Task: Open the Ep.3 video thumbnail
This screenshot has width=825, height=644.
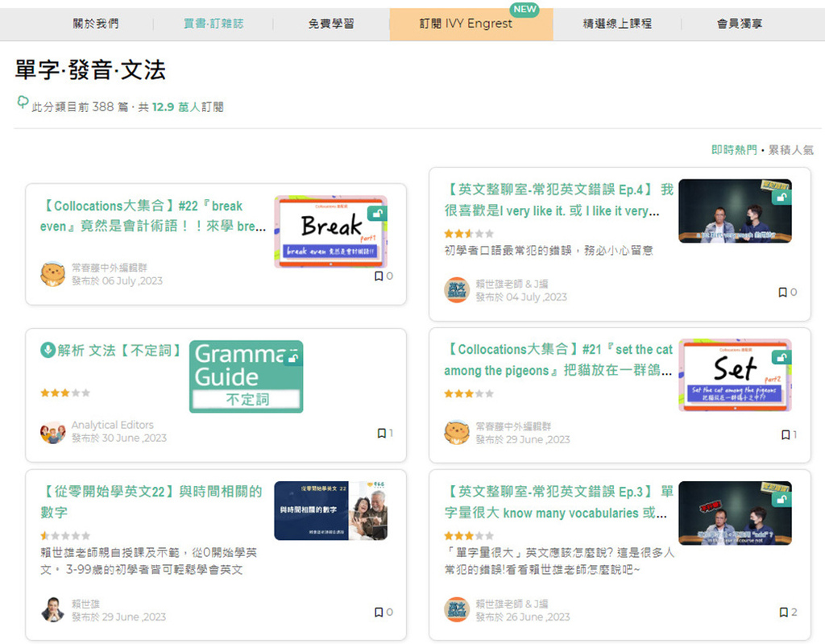Action: [735, 513]
